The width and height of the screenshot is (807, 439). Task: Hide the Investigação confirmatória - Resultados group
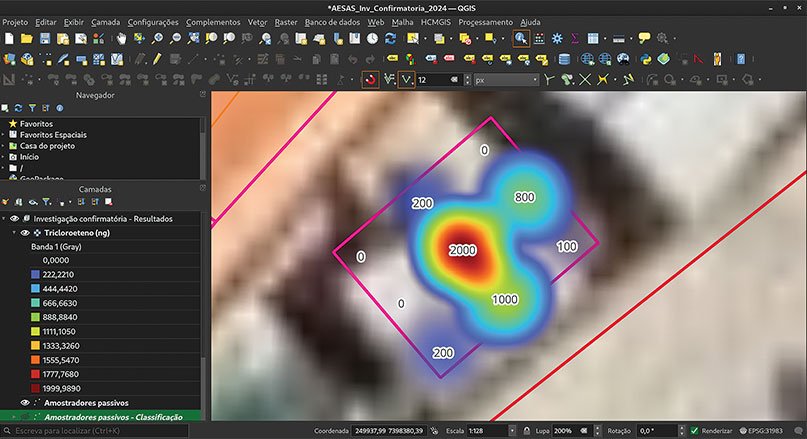pyautogui.click(x=14, y=219)
